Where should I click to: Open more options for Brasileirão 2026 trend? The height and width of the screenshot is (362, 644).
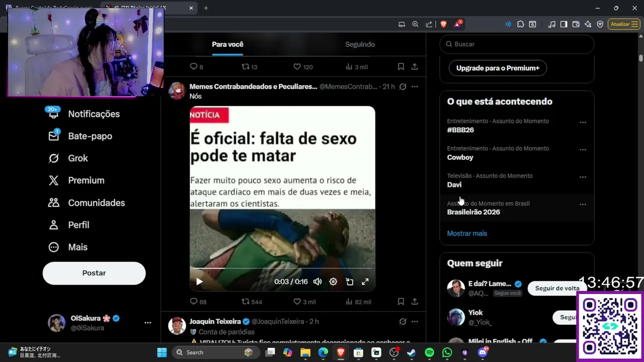583,205
